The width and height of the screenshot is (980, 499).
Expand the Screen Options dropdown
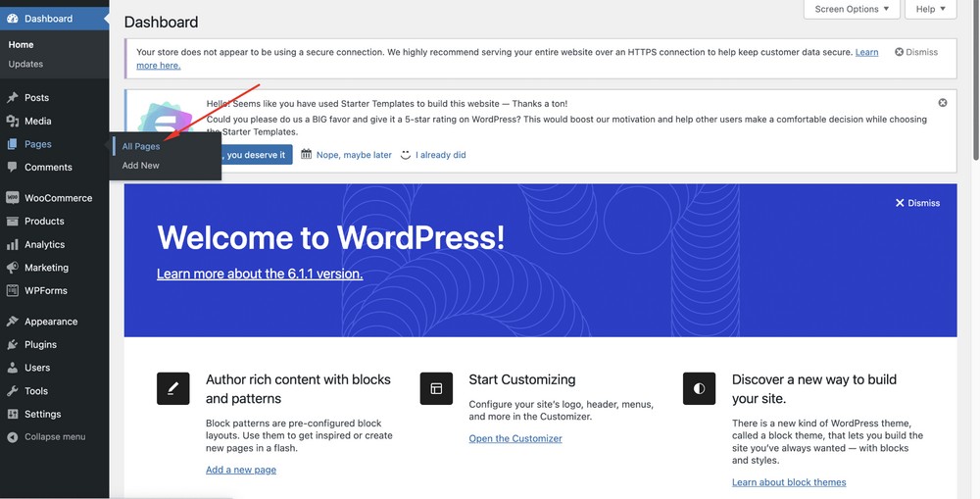pos(852,10)
